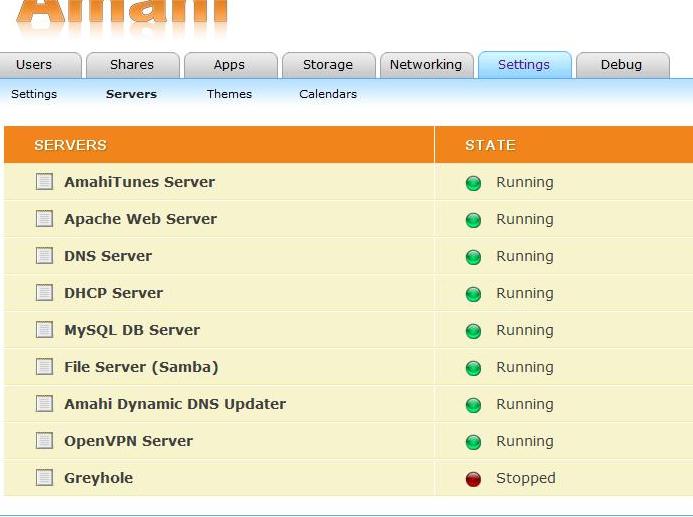693x517 pixels.
Task: Click the document icon beside MySQL DB Server
Action: coord(44,330)
